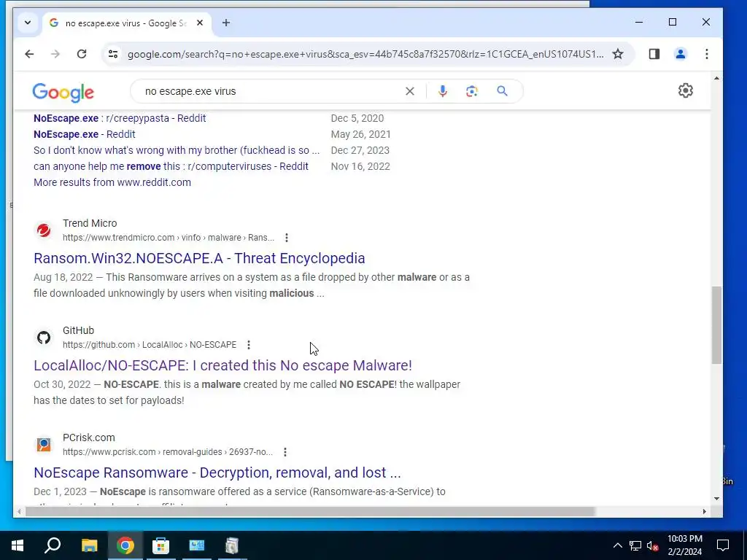Click the address bar URL
The width and height of the screenshot is (747, 560).
click(365, 54)
